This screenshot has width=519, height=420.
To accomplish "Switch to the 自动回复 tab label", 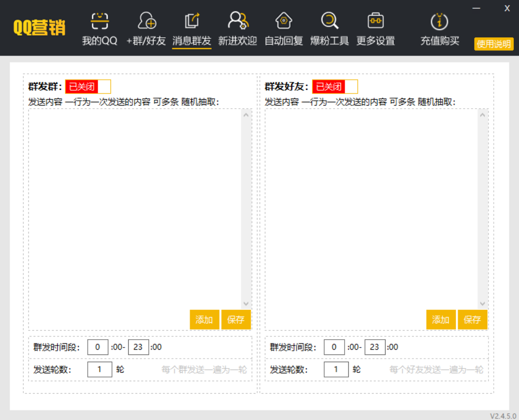I will tap(284, 41).
